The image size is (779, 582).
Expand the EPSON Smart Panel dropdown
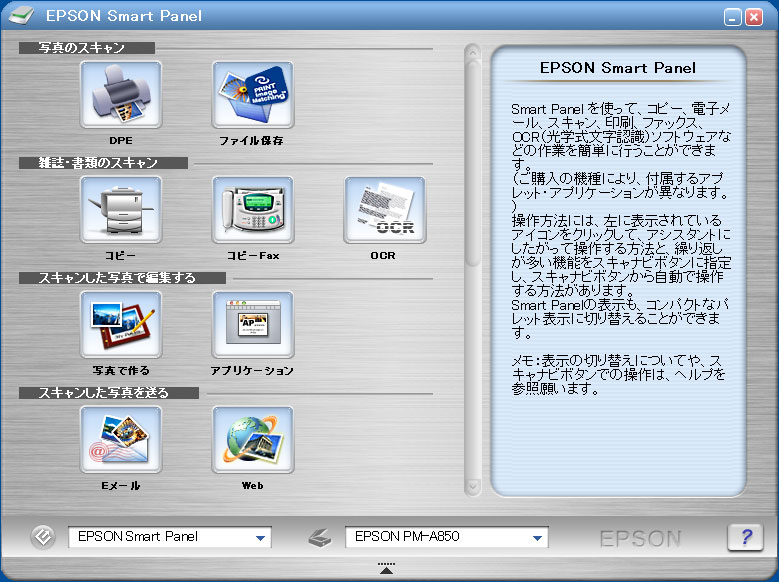(x=260, y=538)
